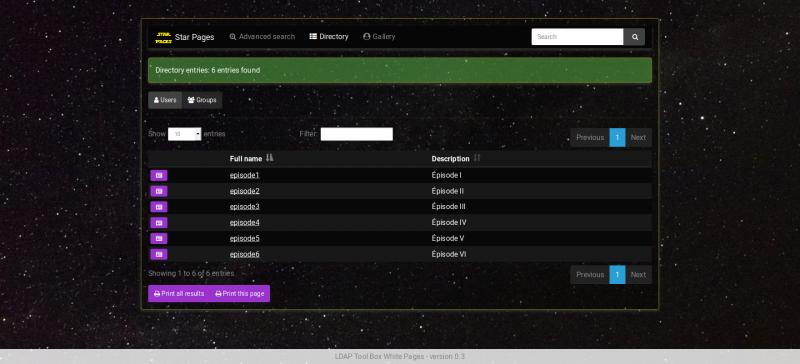Focus the Filter text field
Image resolution: width=800 pixels, height=364 pixels.
click(x=357, y=134)
